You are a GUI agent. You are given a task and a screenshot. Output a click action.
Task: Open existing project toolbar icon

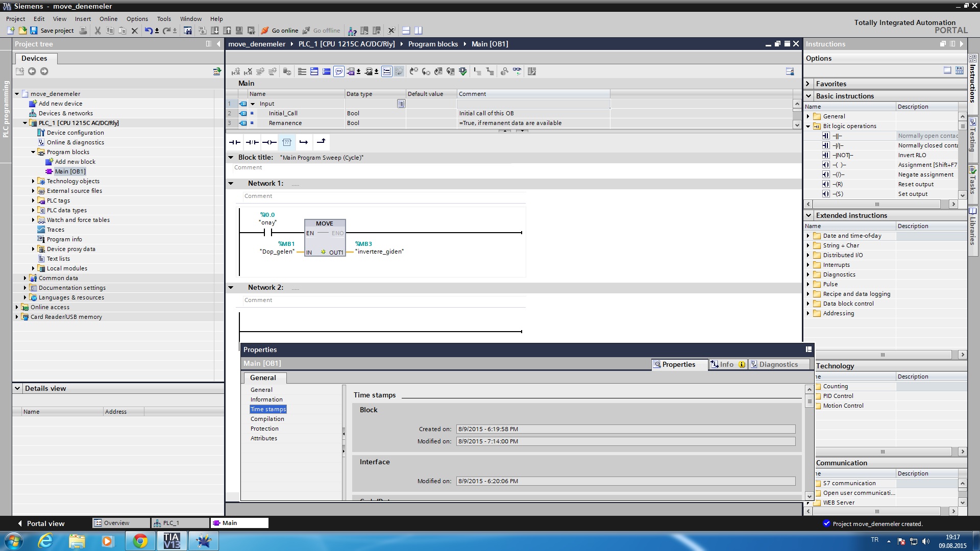point(22,31)
